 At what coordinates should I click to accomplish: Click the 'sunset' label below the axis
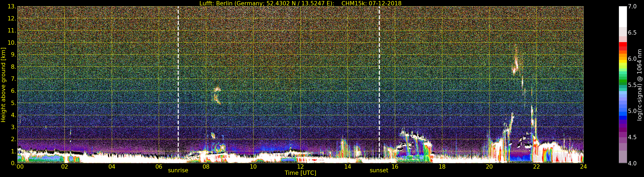379,171
